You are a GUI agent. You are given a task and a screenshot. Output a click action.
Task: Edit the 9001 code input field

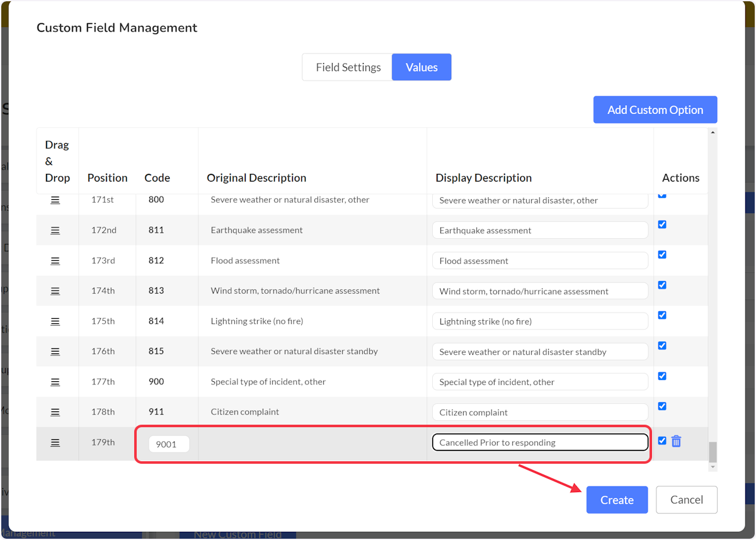[x=169, y=444]
